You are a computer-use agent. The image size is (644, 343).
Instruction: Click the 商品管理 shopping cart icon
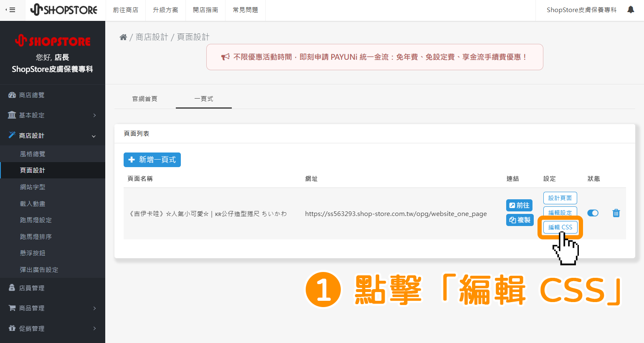tap(12, 308)
